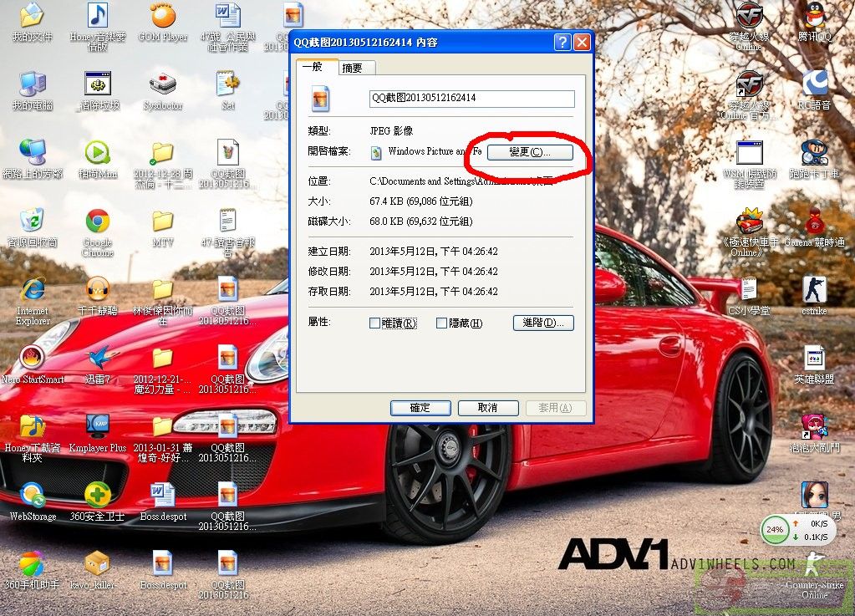Open the WebStorage desktop icon
855x616 pixels.
pos(33,495)
